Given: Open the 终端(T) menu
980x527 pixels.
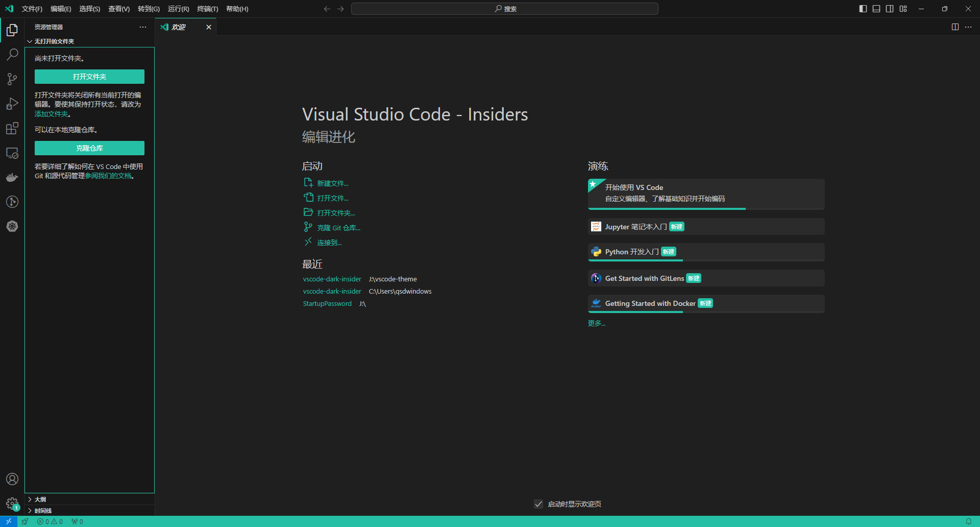Looking at the screenshot, I should 208,9.
